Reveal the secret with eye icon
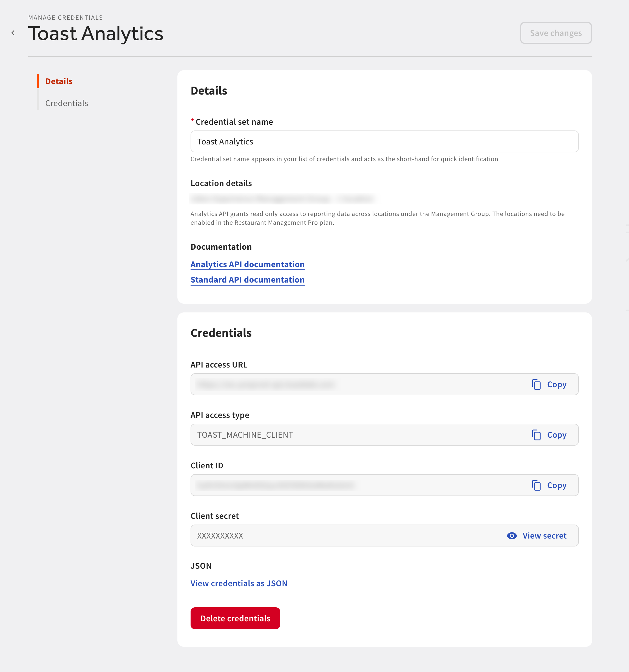The image size is (629, 672). (x=512, y=536)
